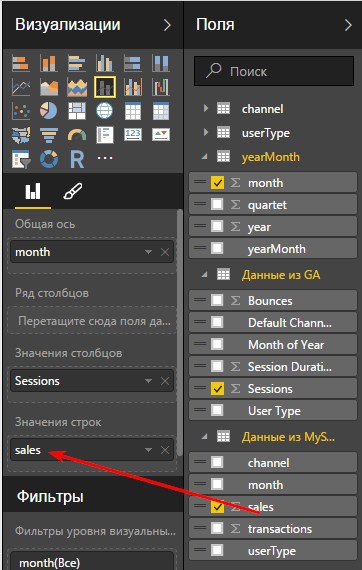Screen dimensions: 362x570
Task: Open dropdown arrow for Sessions value
Action: click(148, 381)
